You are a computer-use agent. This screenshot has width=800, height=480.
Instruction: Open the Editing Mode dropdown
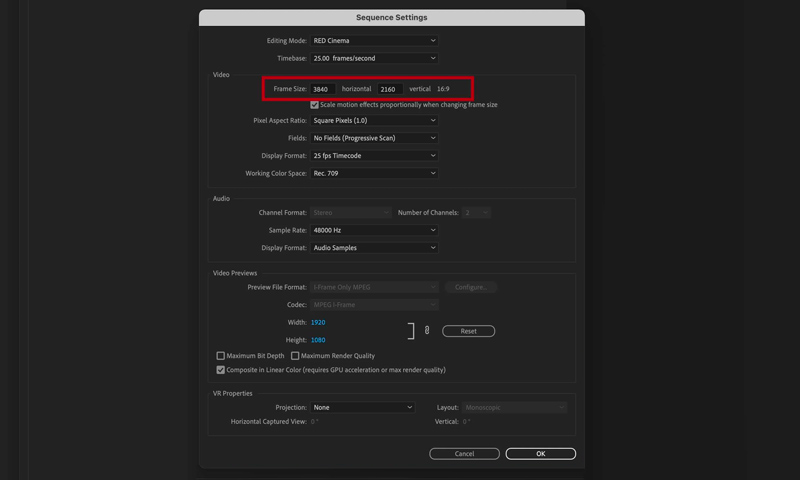click(x=374, y=41)
